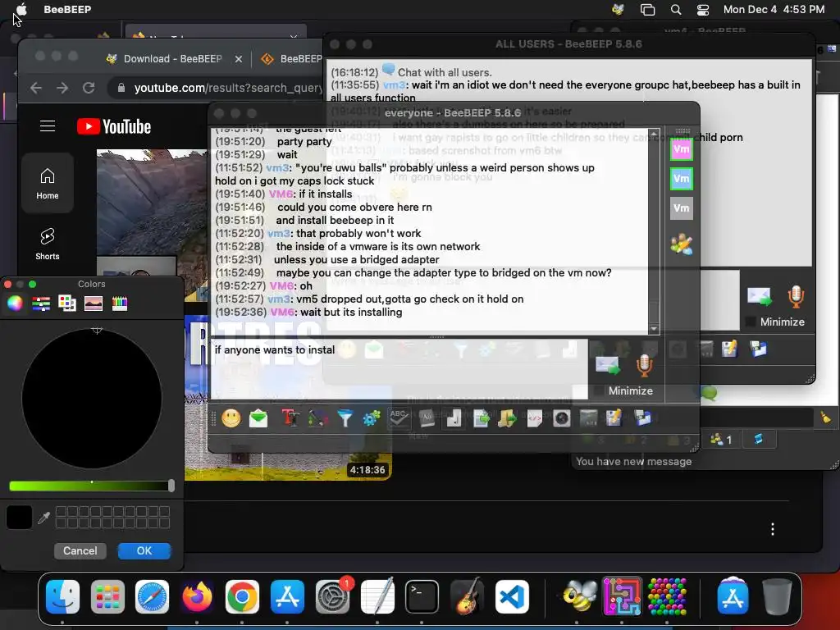
Task: Click microphone icon in ALL USERS window
Action: click(796, 297)
